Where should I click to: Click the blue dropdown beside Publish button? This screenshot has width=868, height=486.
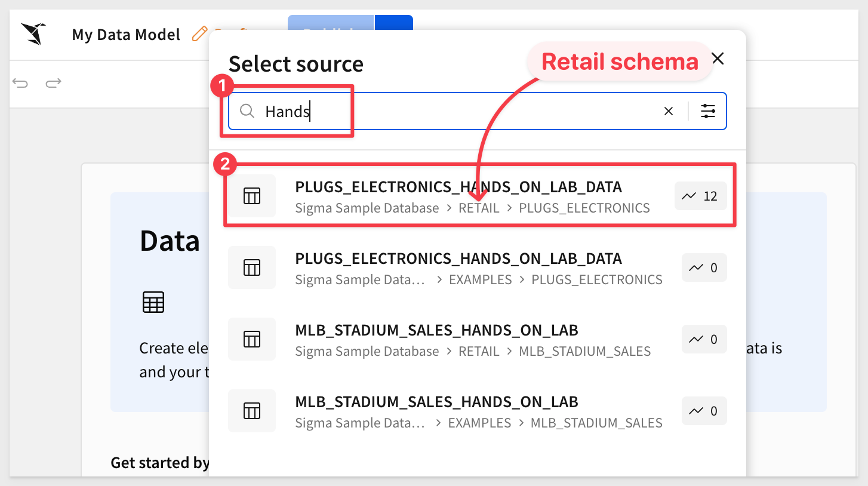395,23
